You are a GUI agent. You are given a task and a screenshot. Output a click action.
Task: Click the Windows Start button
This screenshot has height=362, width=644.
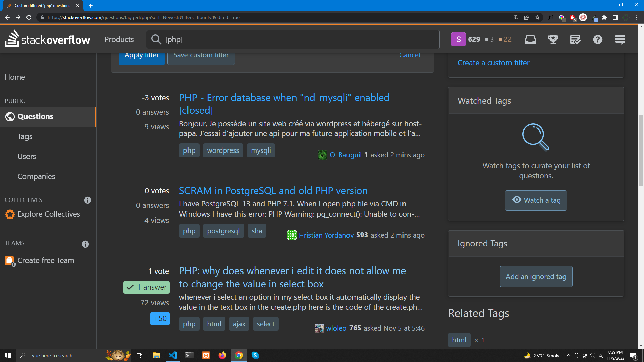[8, 355]
